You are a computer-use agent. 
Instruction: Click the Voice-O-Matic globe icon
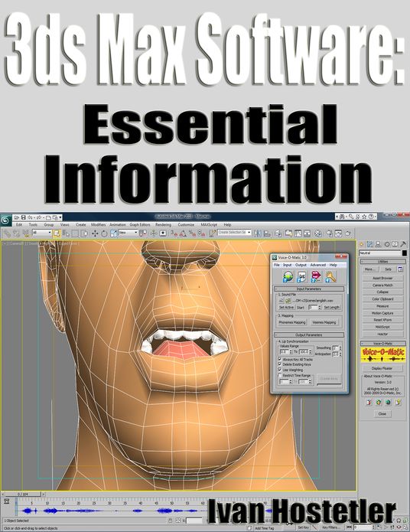click(288, 277)
